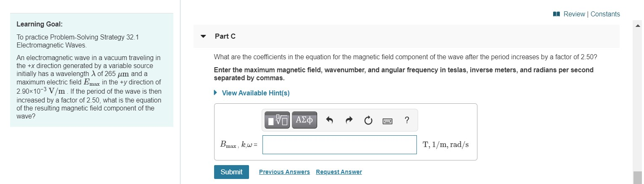Click the Learning Goal heading

click(40, 24)
